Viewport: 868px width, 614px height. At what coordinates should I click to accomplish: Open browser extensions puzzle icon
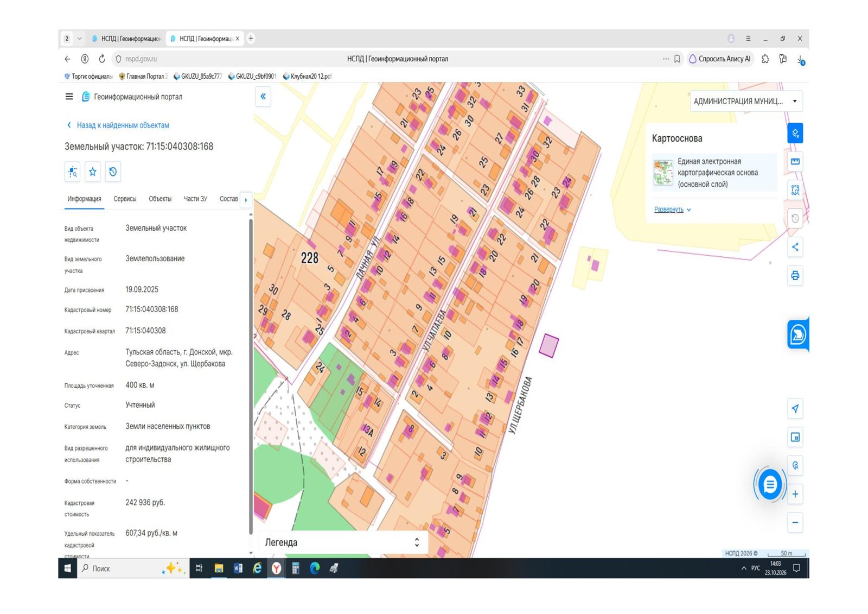pos(765,59)
